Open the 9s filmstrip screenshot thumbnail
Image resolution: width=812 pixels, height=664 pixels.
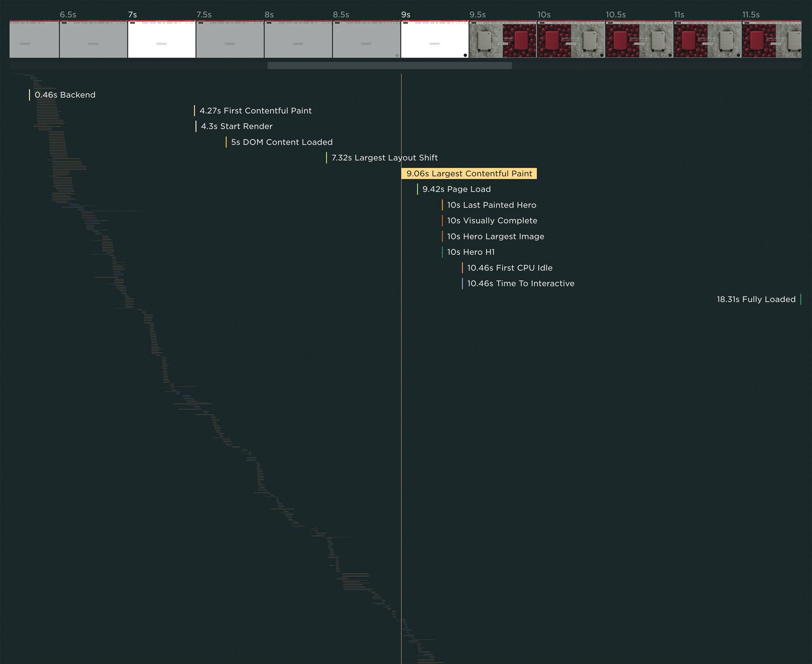pyautogui.click(x=434, y=39)
